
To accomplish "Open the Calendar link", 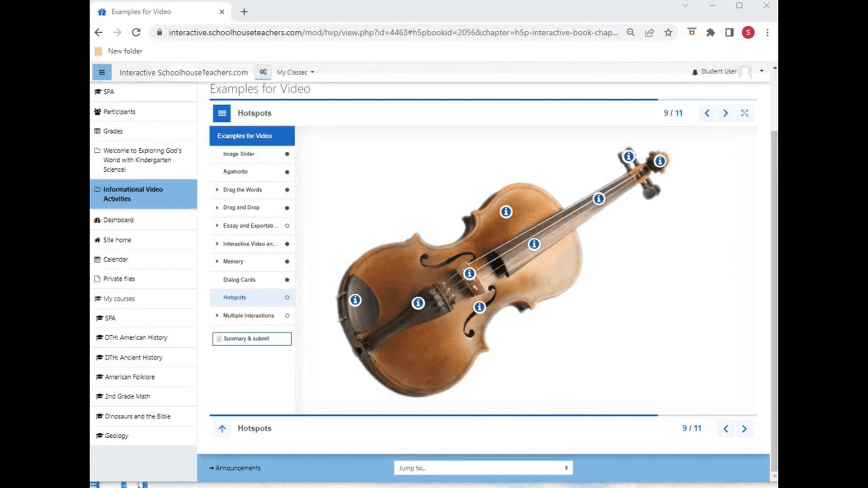I will [x=143, y=259].
